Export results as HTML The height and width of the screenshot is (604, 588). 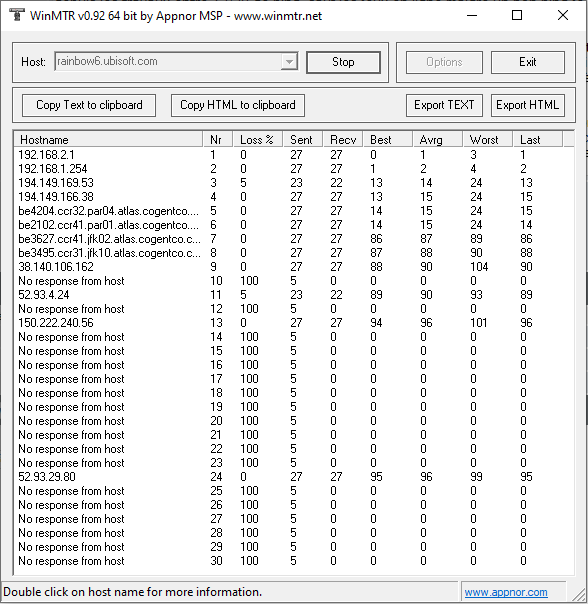[528, 105]
